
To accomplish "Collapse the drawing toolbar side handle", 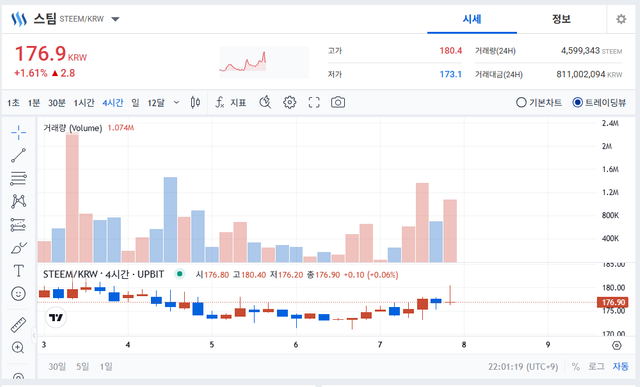I will (34, 336).
